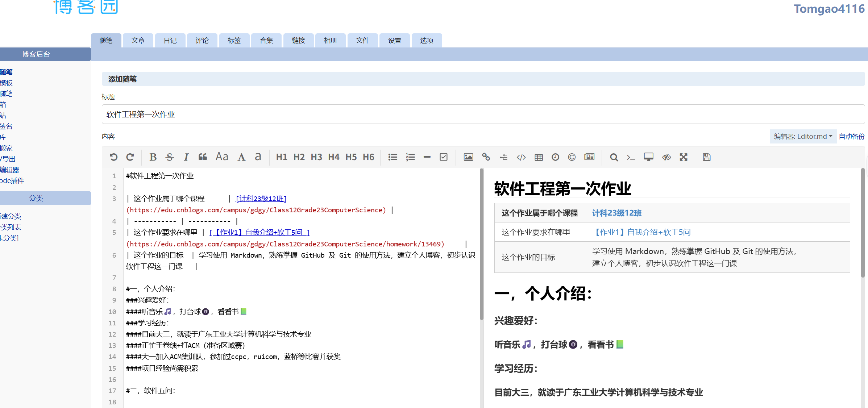The width and height of the screenshot is (868, 408).
Task: Collapse the 博客后台 sidebar header
Action: click(36, 54)
